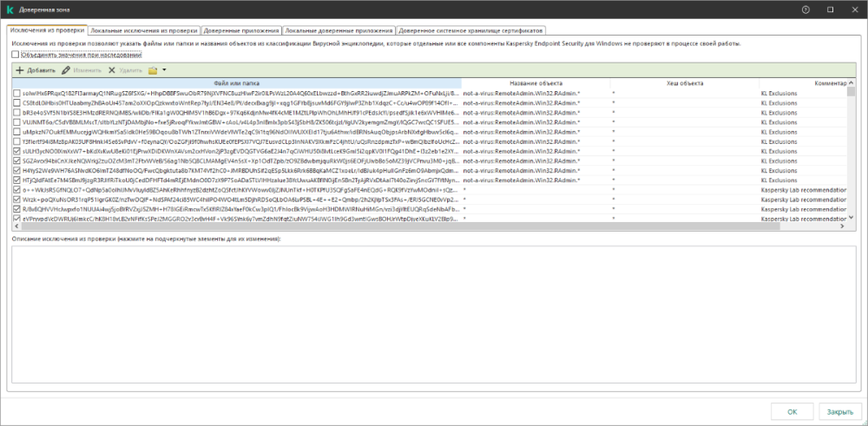Select the file entry starting sULH3ycNO0IXmXxW7+bKd
The image size is (868, 426).
coord(240,151)
